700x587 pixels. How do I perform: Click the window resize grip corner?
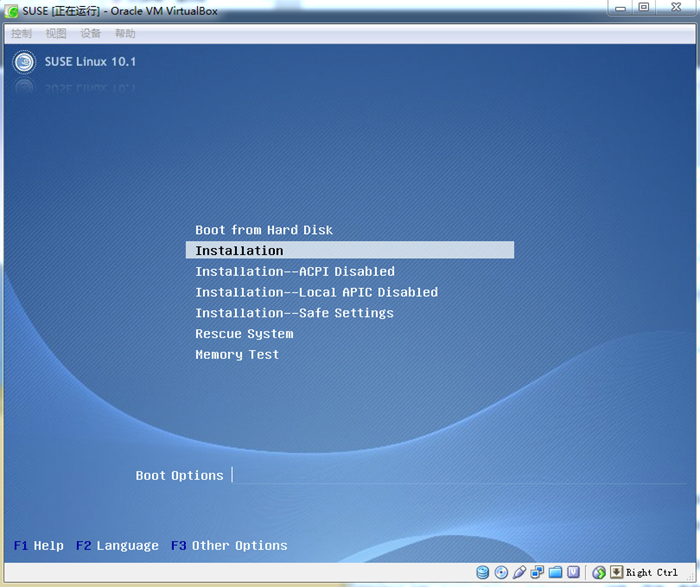[690, 578]
